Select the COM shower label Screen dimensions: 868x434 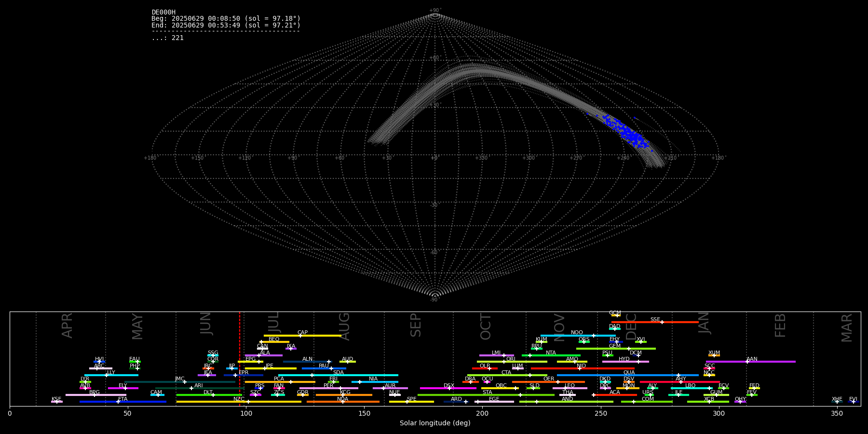648,399
